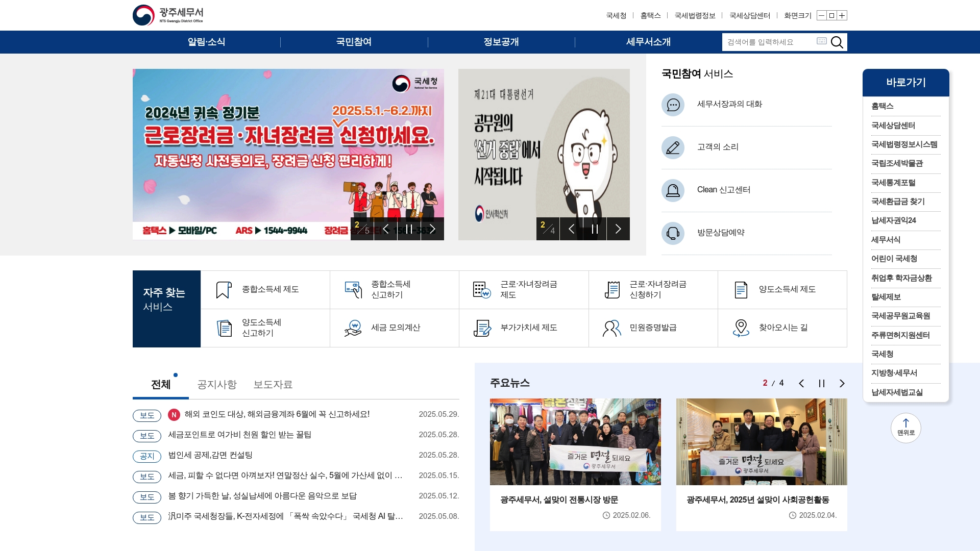Viewport: 980px width, 551px height.
Task: Open the 설맞이 전통시장 방문 news photo
Action: click(x=575, y=442)
